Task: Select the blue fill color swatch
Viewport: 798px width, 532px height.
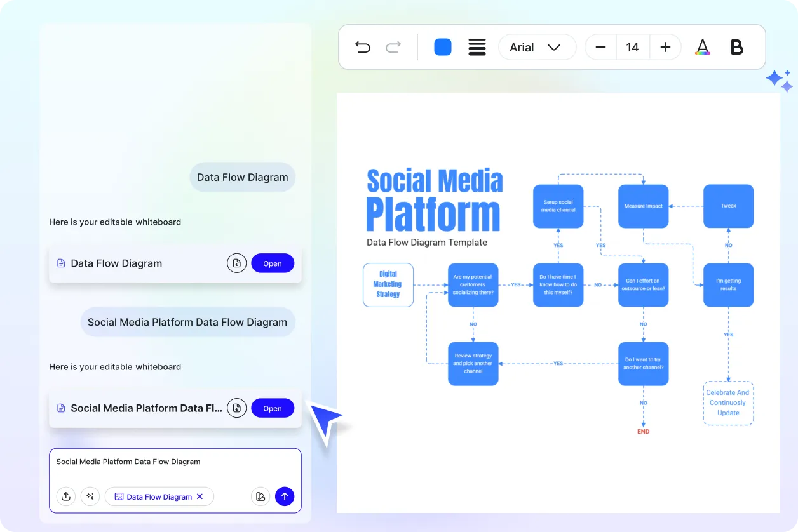Action: tap(443, 47)
